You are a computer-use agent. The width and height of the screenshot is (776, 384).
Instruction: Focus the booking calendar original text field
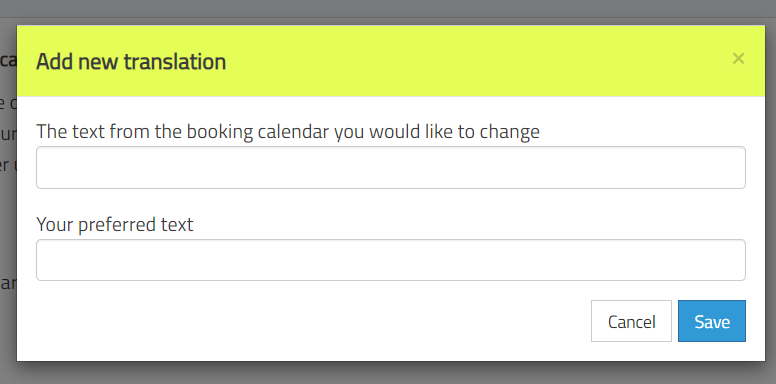391,167
